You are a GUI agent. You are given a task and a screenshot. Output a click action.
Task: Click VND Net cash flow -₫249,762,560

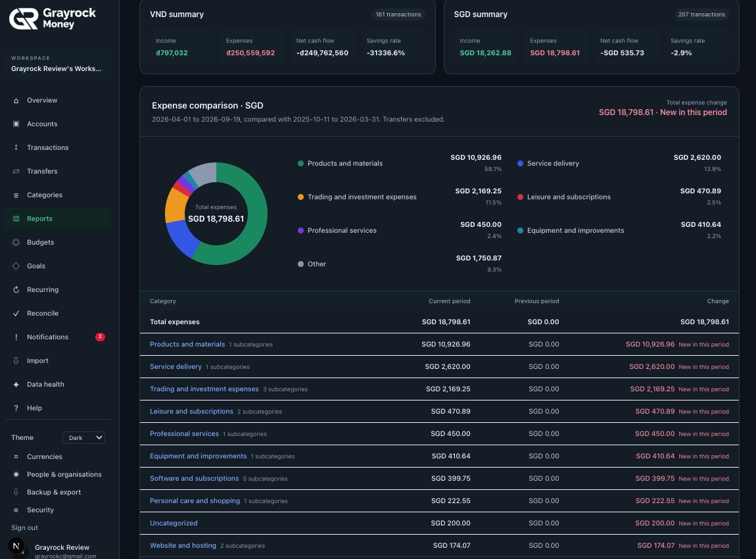point(322,53)
